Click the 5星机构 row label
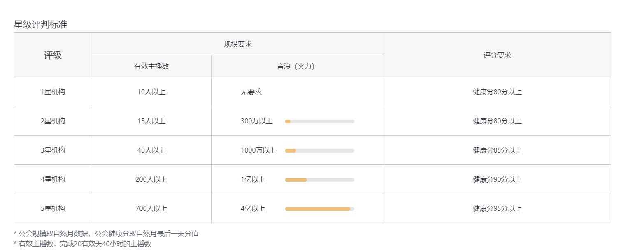The image size is (644, 252). [x=53, y=208]
